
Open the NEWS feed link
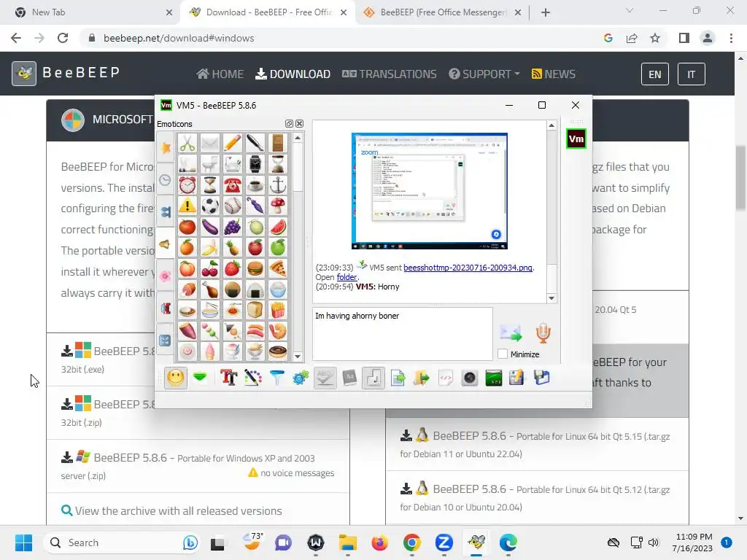pos(554,74)
